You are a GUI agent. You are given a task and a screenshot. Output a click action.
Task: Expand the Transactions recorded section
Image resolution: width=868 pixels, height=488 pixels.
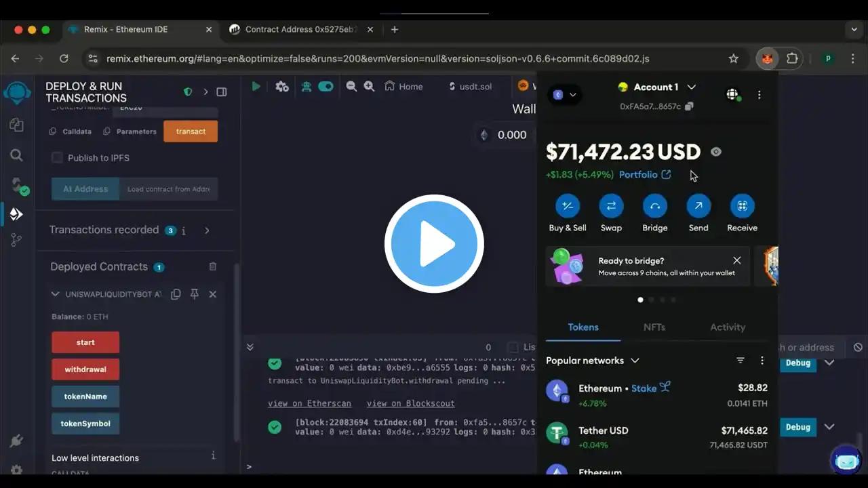(x=207, y=230)
